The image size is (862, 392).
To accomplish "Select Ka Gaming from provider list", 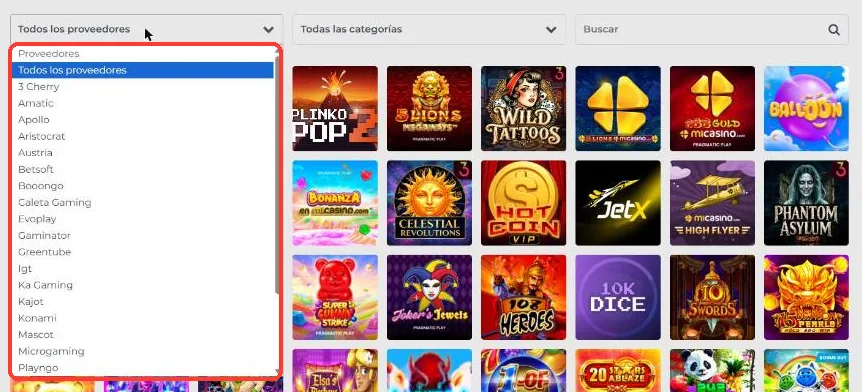I will click(x=142, y=285).
